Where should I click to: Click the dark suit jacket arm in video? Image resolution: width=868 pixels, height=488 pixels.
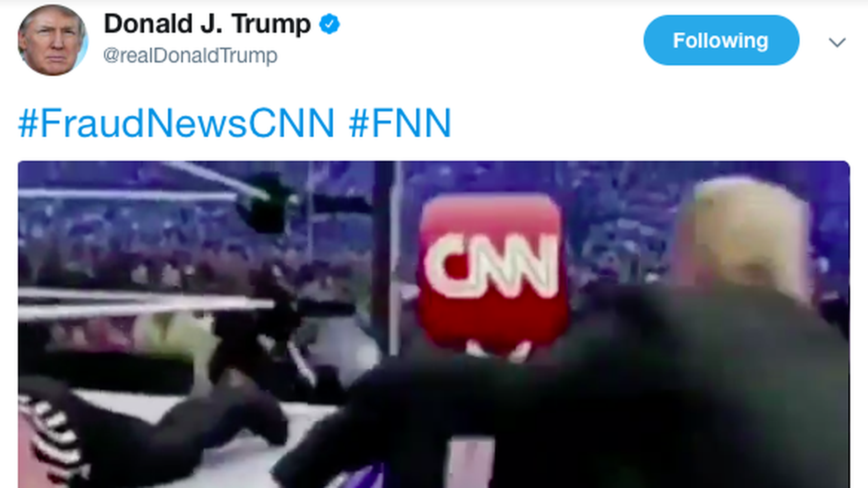(x=452, y=407)
